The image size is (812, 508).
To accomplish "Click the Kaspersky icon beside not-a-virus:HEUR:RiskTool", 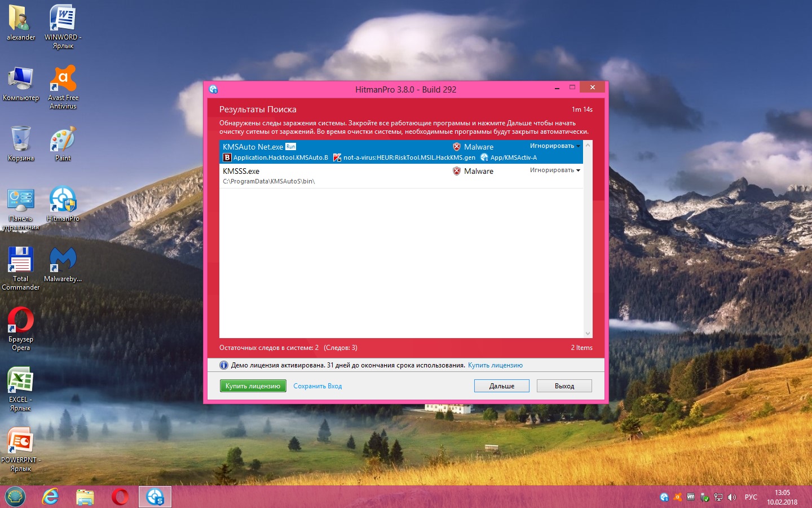I will (x=337, y=157).
